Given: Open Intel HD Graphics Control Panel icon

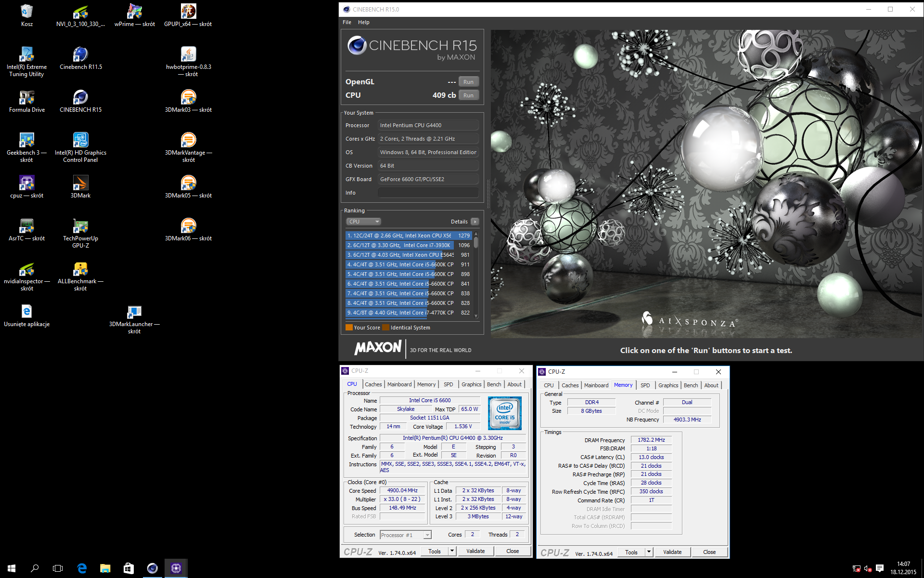Looking at the screenshot, I should [80, 147].
